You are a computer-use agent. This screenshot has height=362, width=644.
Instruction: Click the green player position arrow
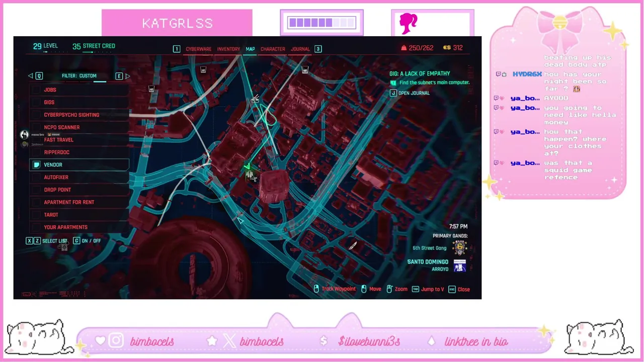coord(247,166)
